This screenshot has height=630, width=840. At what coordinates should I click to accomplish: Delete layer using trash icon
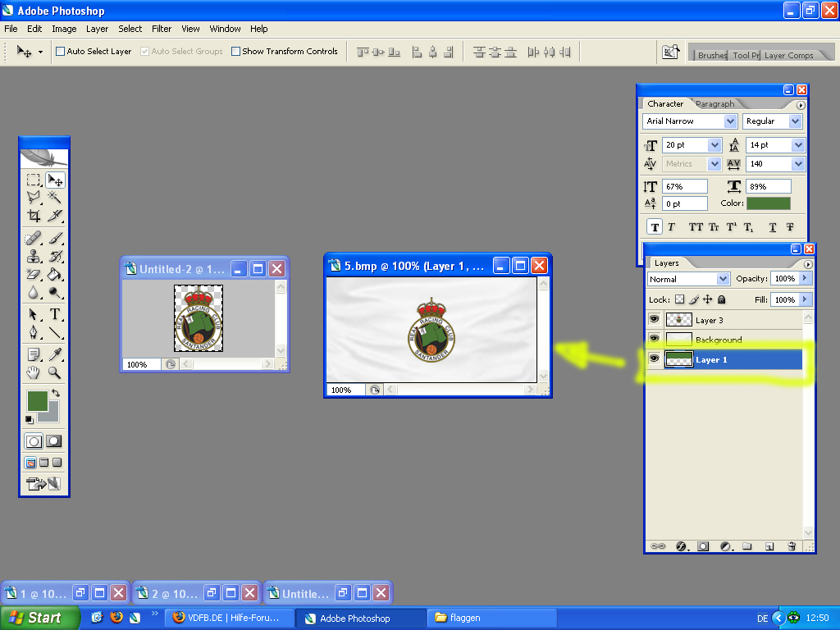coord(791,546)
